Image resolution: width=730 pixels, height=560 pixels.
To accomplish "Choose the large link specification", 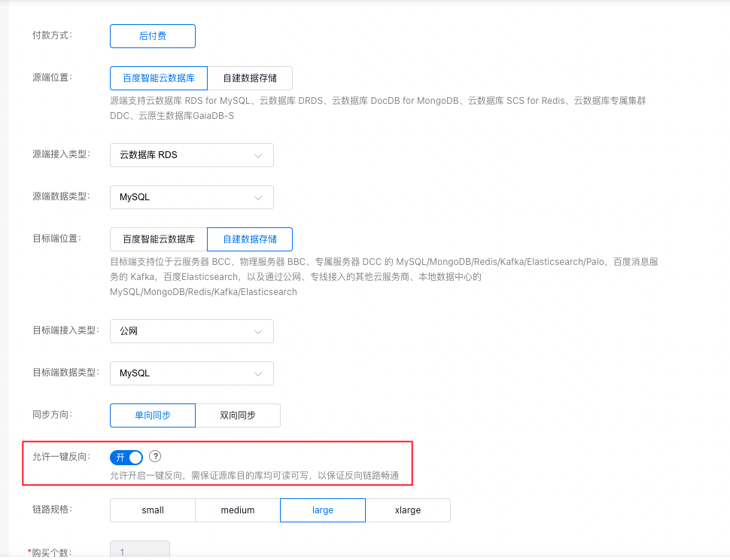I will pyautogui.click(x=322, y=510).
